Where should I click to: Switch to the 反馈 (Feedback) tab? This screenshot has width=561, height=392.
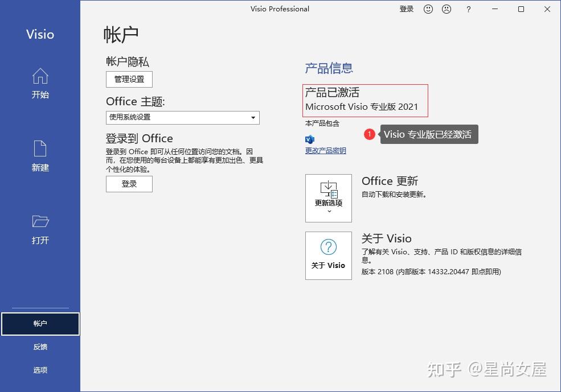pyautogui.click(x=40, y=346)
